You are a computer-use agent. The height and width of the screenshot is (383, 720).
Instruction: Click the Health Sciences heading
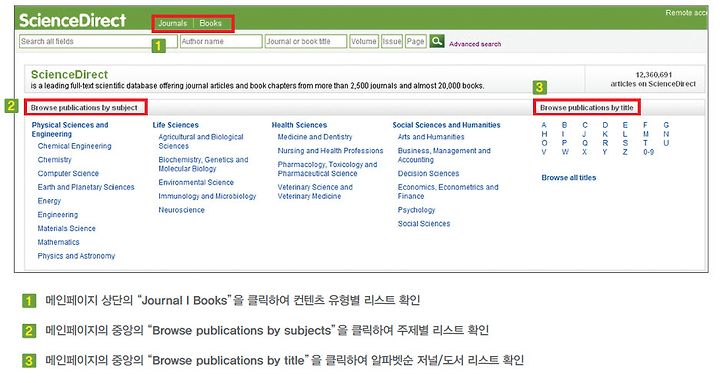pyautogui.click(x=299, y=125)
